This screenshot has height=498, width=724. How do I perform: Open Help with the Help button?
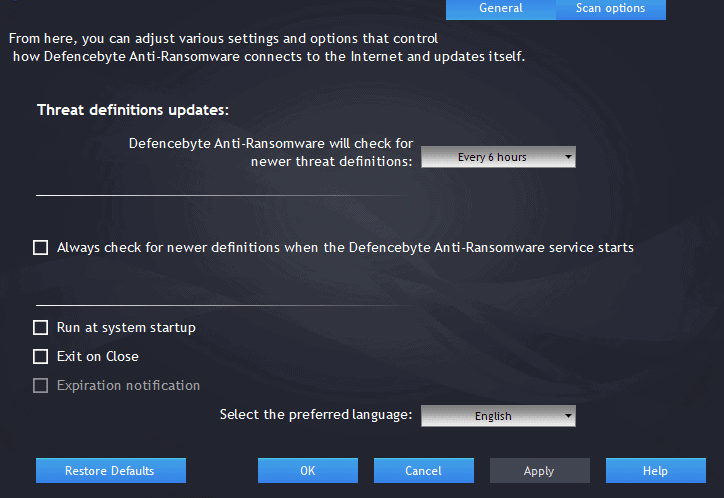(656, 470)
